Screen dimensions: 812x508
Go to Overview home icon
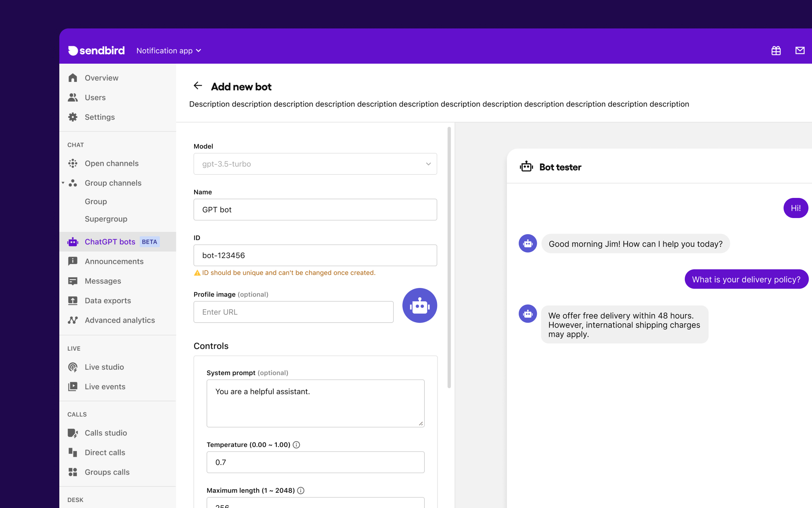73,78
